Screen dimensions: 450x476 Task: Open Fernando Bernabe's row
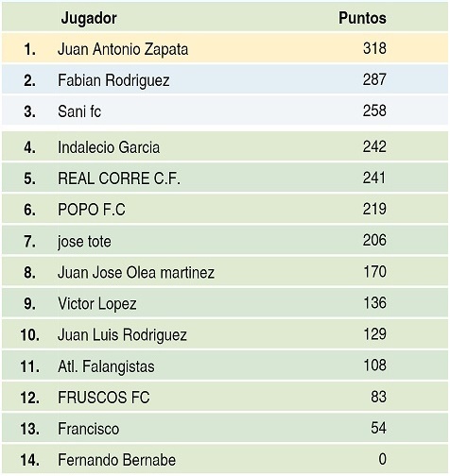click(x=225, y=459)
